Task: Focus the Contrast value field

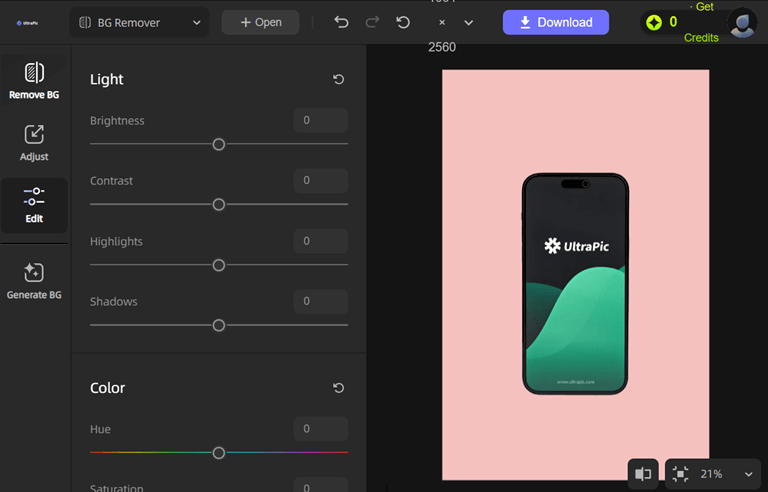Action: point(321,180)
